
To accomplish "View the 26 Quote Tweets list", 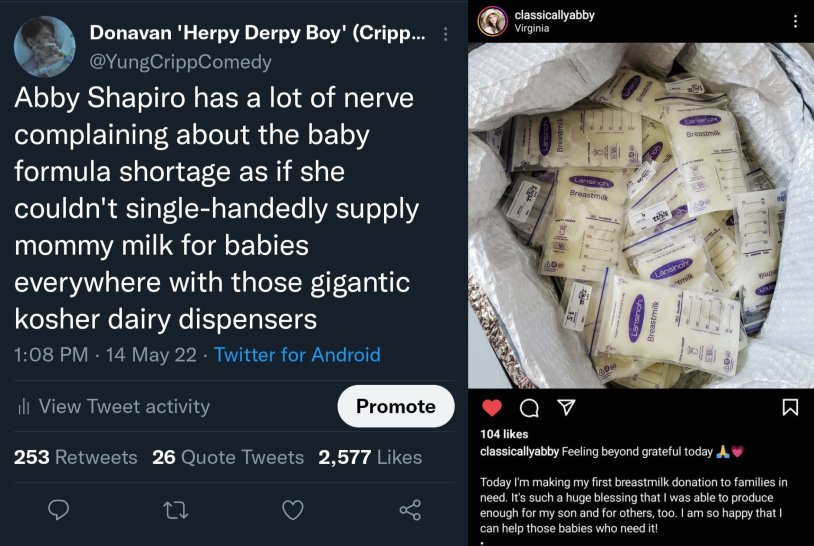I will (x=228, y=457).
